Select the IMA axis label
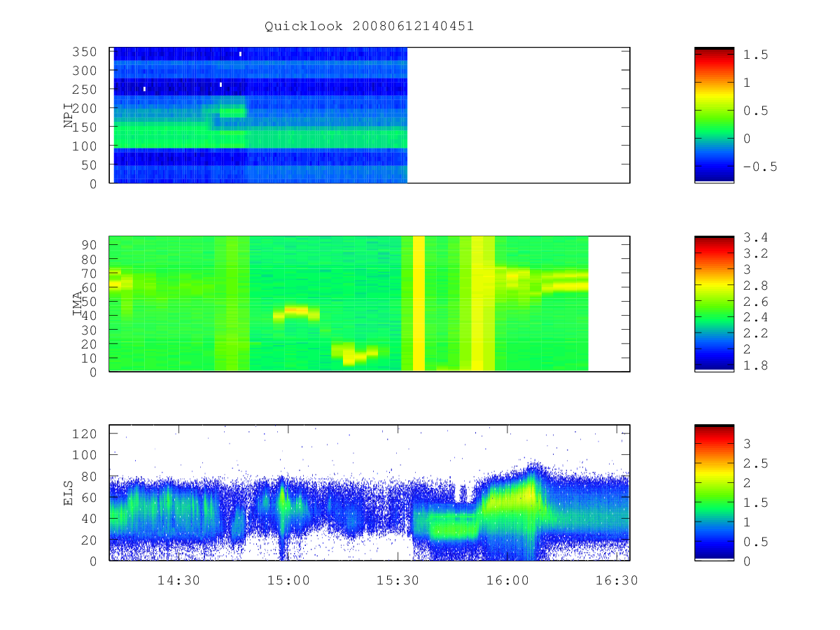This screenshot has height=630, width=840. pos(78,304)
